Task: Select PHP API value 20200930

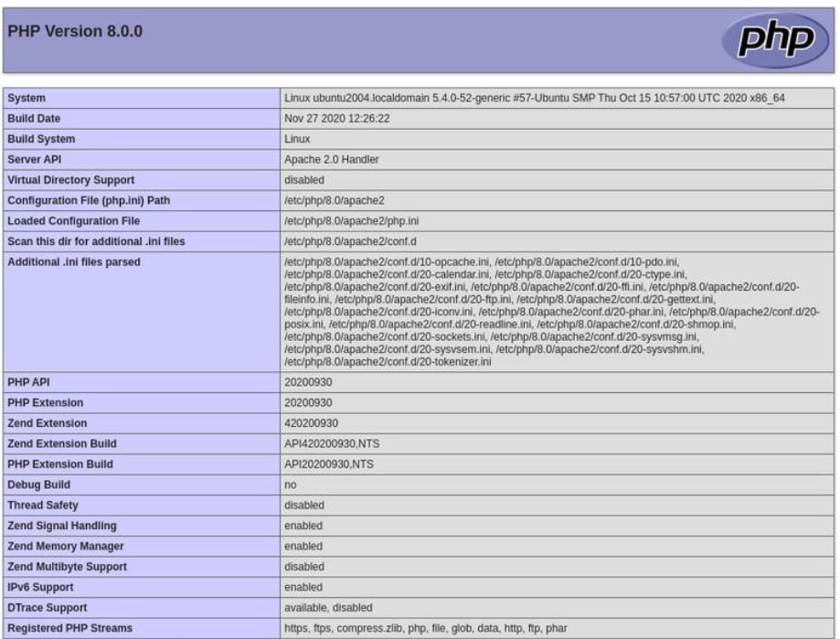Action: [x=308, y=382]
